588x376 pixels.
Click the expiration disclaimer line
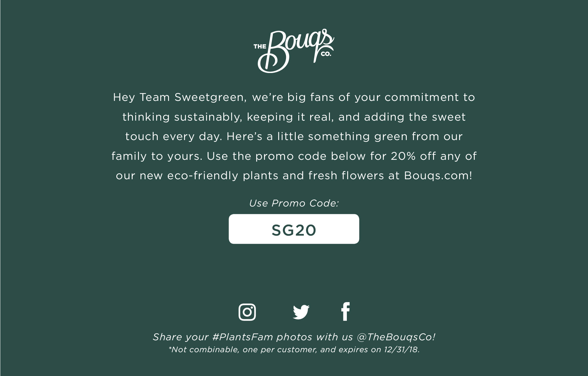tap(294, 350)
